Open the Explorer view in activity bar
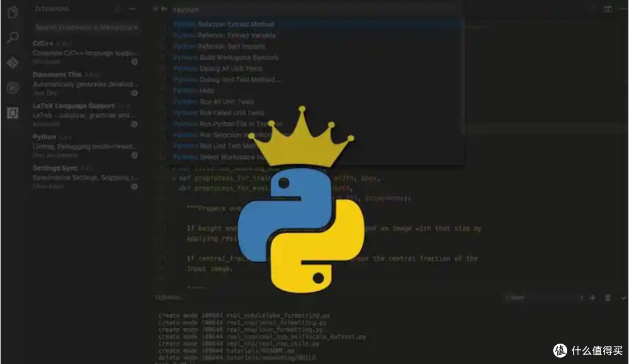 click(13, 12)
